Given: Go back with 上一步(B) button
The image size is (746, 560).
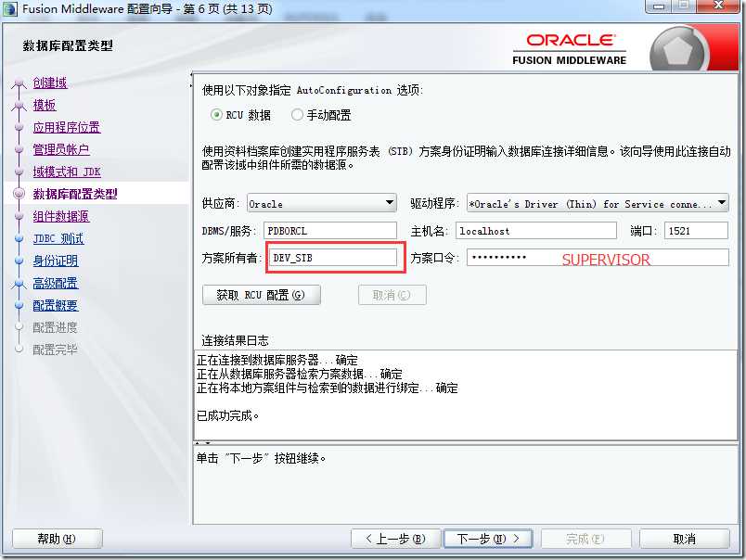Looking at the screenshot, I should click(395, 539).
